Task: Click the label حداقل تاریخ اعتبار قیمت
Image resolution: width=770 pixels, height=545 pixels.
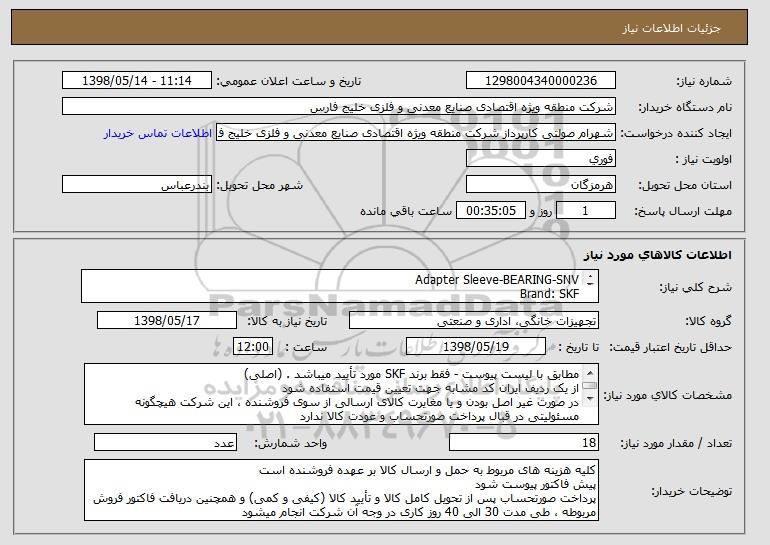Action: pyautogui.click(x=671, y=348)
